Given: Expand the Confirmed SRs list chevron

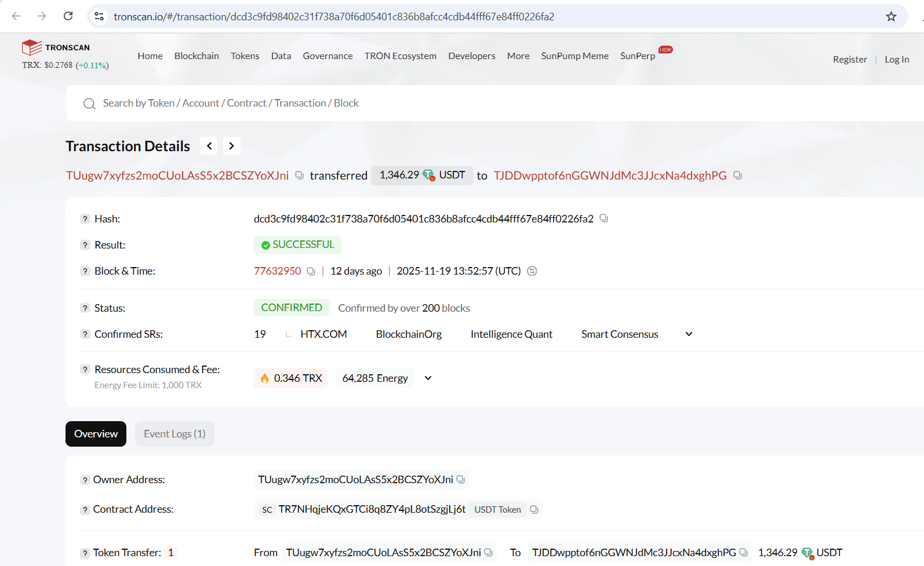Looking at the screenshot, I should click(x=689, y=334).
